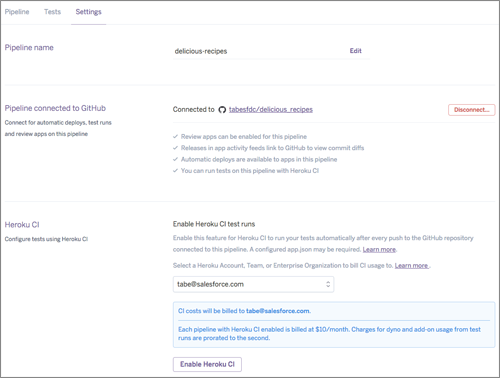The image size is (500, 378).
Task: Select the Settings tab
Action: click(88, 12)
